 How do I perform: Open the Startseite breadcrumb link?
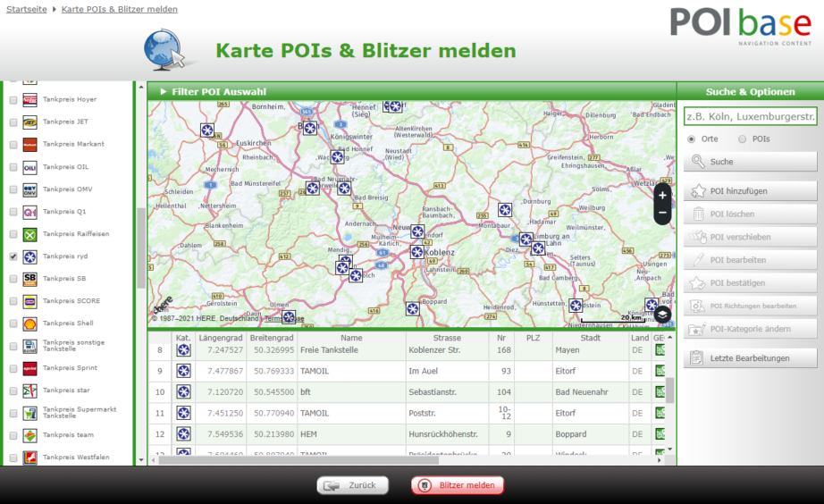[x=27, y=9]
